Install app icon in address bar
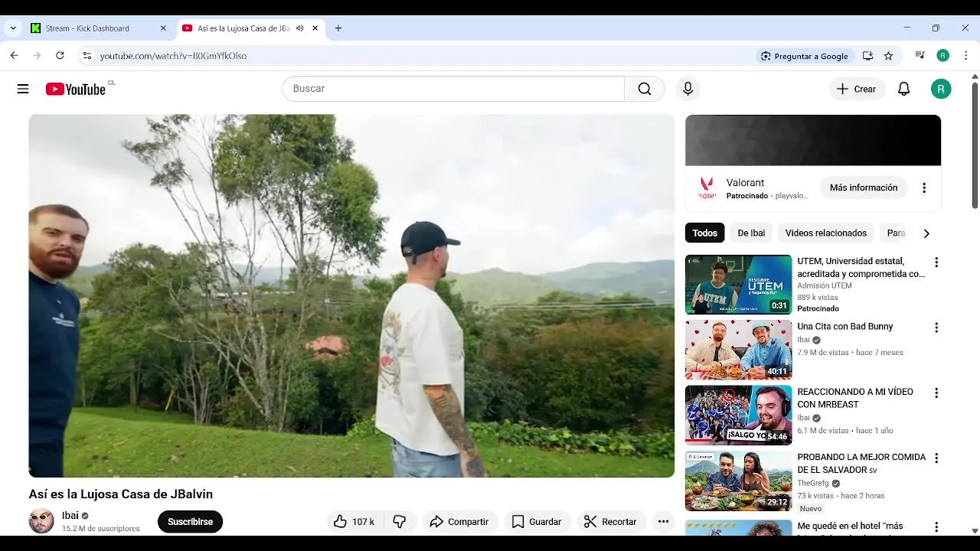This screenshot has width=980, height=551. (x=867, y=56)
